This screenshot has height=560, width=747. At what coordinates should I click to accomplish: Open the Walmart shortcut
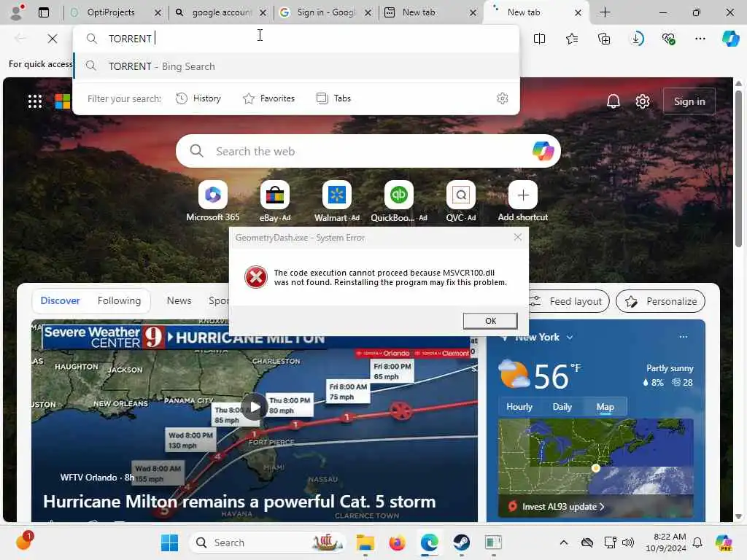click(x=337, y=202)
